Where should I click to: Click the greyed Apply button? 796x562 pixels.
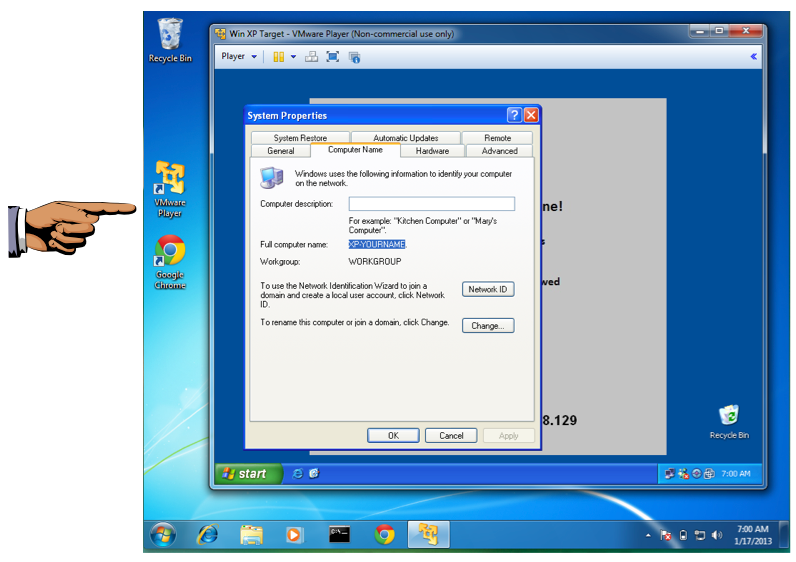coord(509,436)
